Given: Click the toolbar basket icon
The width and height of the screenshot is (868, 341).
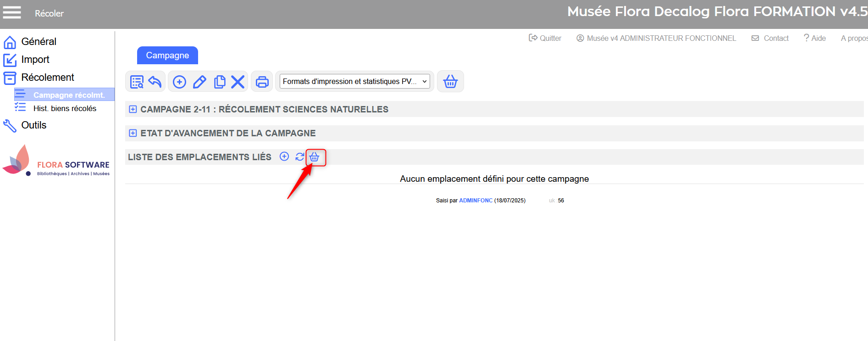Looking at the screenshot, I should click(450, 82).
